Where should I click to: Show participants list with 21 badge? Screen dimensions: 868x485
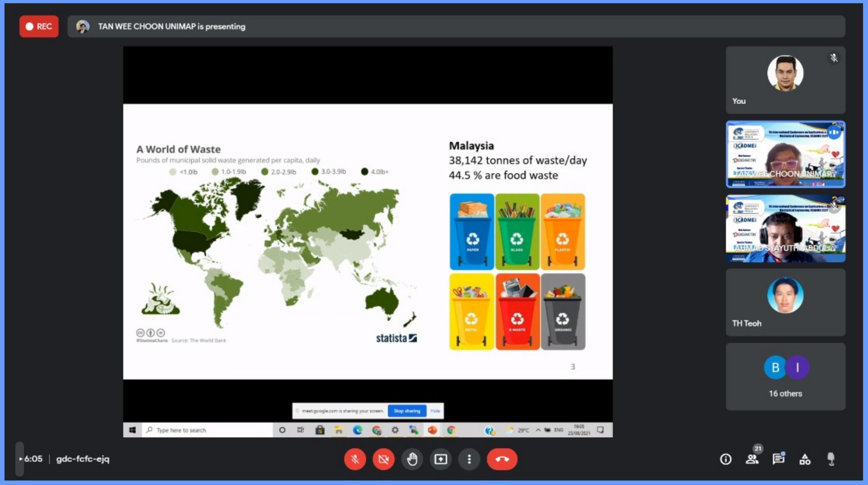pyautogui.click(x=752, y=459)
